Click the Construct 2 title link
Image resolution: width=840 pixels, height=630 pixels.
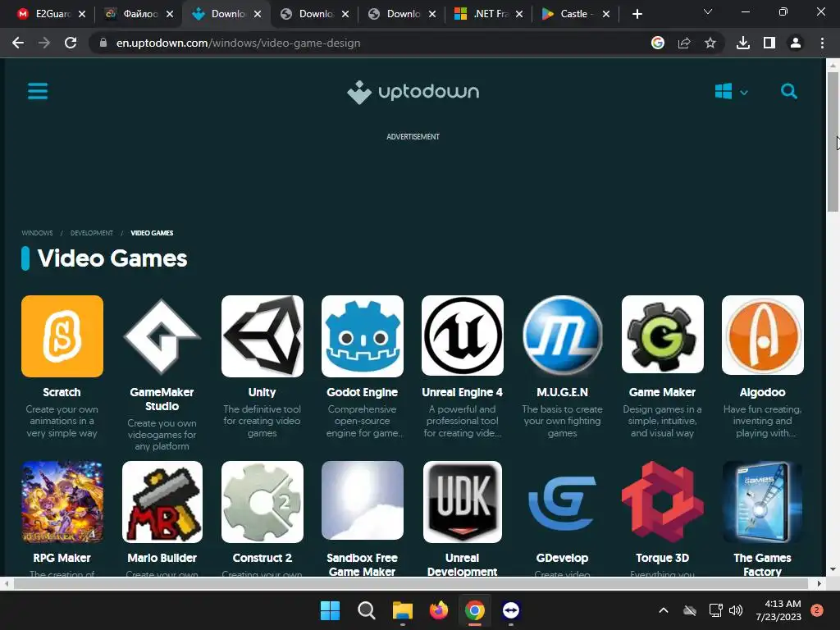coord(262,558)
